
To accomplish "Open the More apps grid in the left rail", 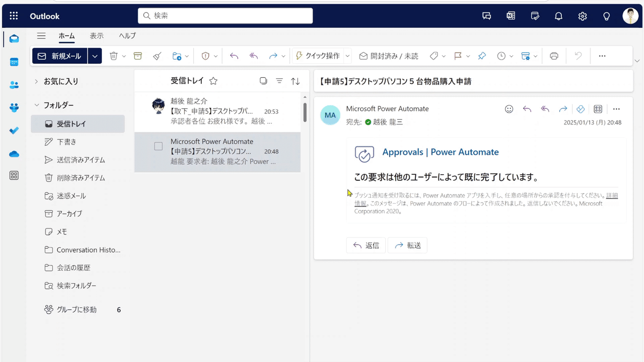I will tap(14, 175).
